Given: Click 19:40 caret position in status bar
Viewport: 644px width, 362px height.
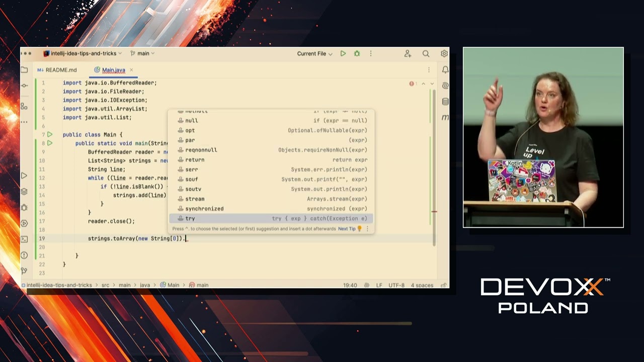Looking at the screenshot, I should point(350,285).
